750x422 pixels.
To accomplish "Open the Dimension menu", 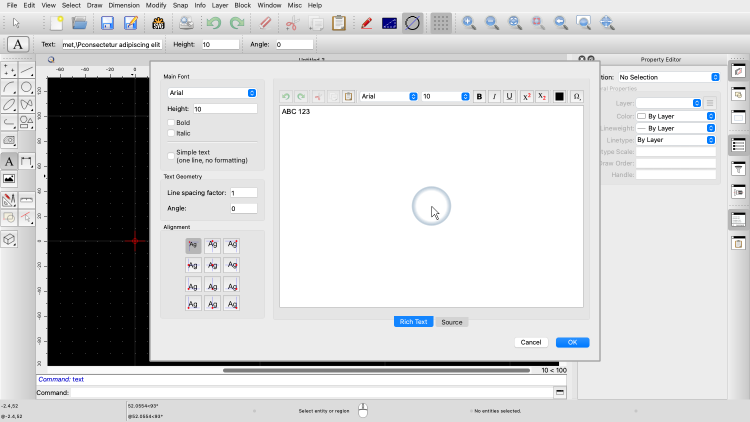I will (x=124, y=5).
